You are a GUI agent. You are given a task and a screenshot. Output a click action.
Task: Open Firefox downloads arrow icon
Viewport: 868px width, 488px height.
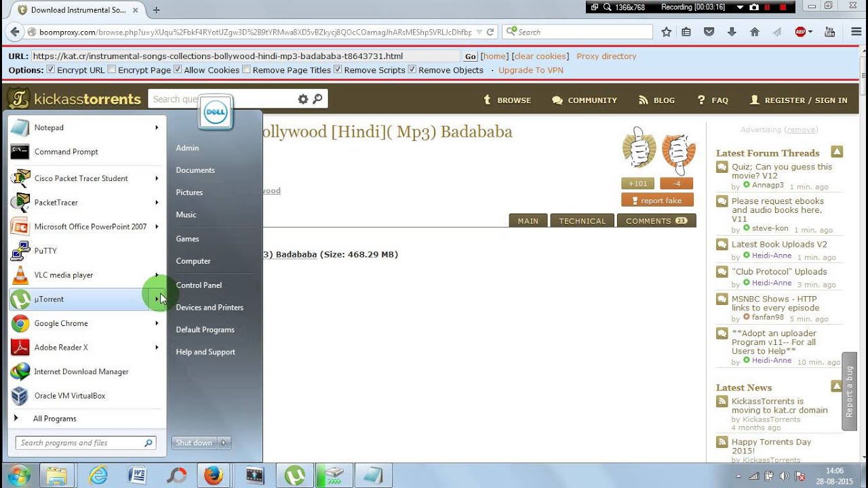tap(732, 32)
